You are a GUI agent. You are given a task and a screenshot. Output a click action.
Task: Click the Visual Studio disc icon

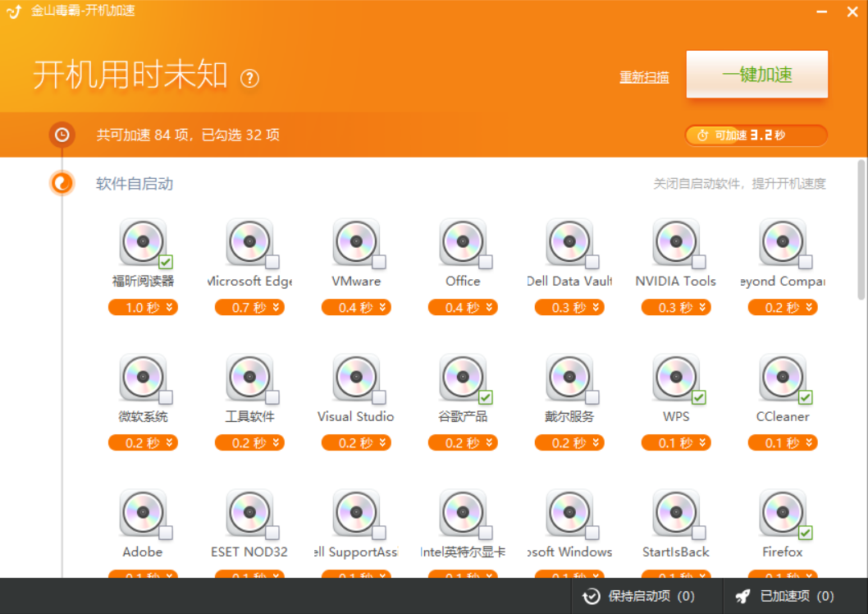(357, 378)
